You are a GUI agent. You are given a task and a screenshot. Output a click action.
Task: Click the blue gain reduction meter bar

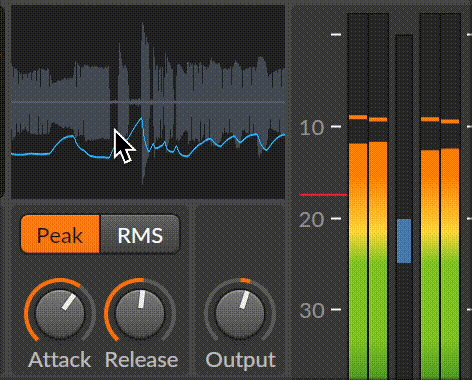404,241
